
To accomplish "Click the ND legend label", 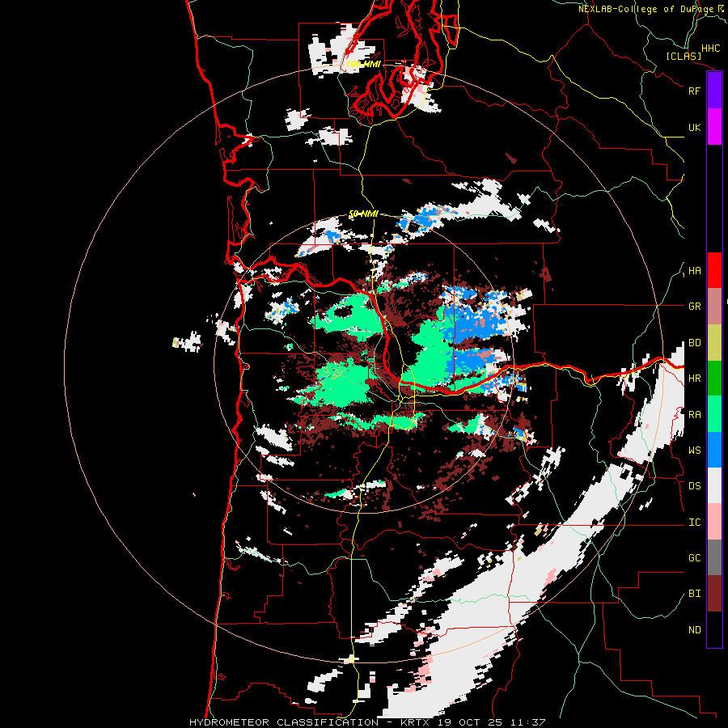I will [x=695, y=630].
